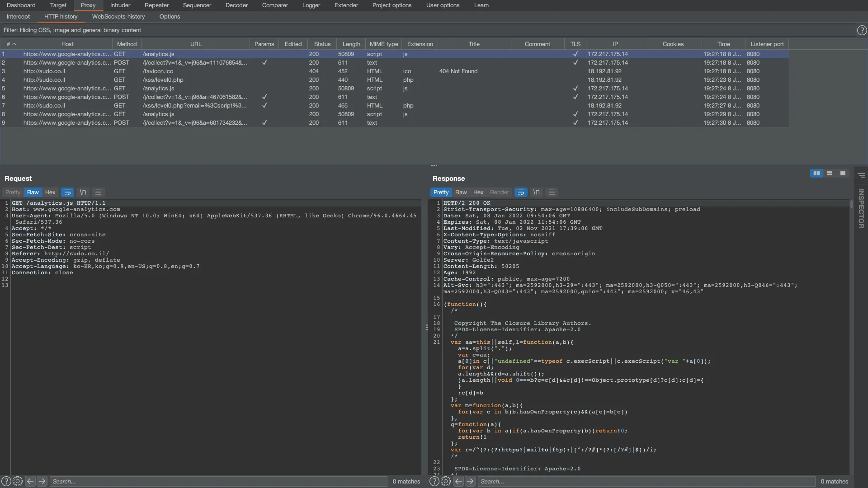The width and height of the screenshot is (868, 488).
Task: Show non-printable characters in Response panel
Action: pyautogui.click(x=536, y=192)
